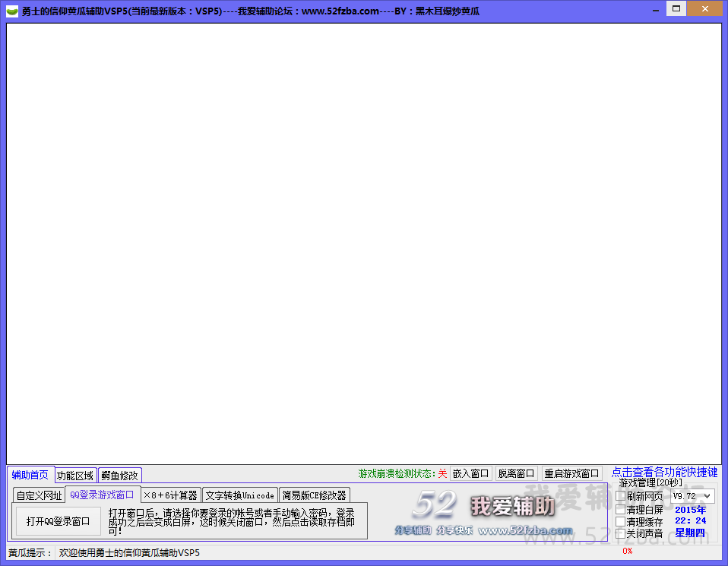Viewport: 728px width, 566px height.
Task: Click the green app icon in title bar
Action: coord(11,11)
